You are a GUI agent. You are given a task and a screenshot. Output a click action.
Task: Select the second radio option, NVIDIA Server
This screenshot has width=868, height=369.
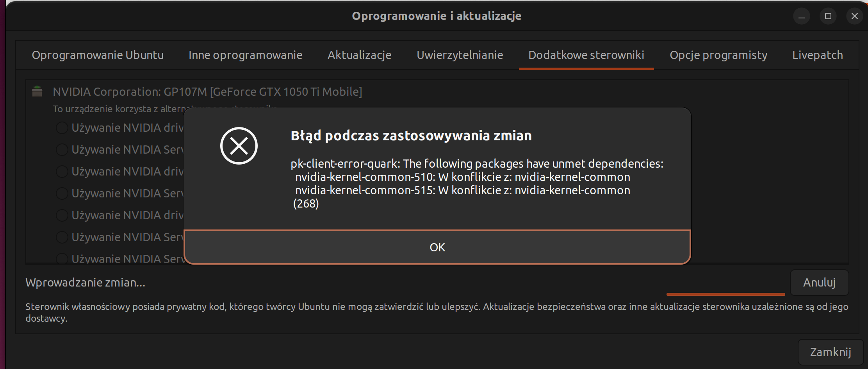point(62,150)
